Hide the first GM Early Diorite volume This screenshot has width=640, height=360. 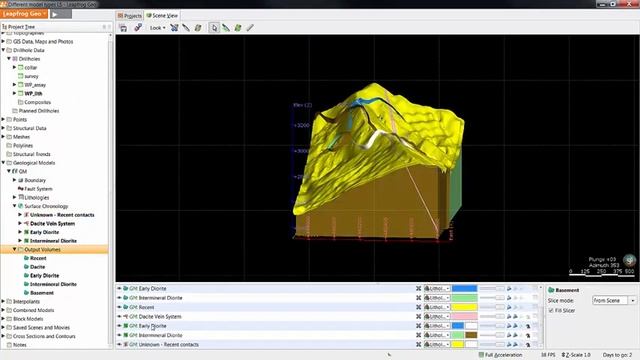pyautogui.click(x=119, y=288)
